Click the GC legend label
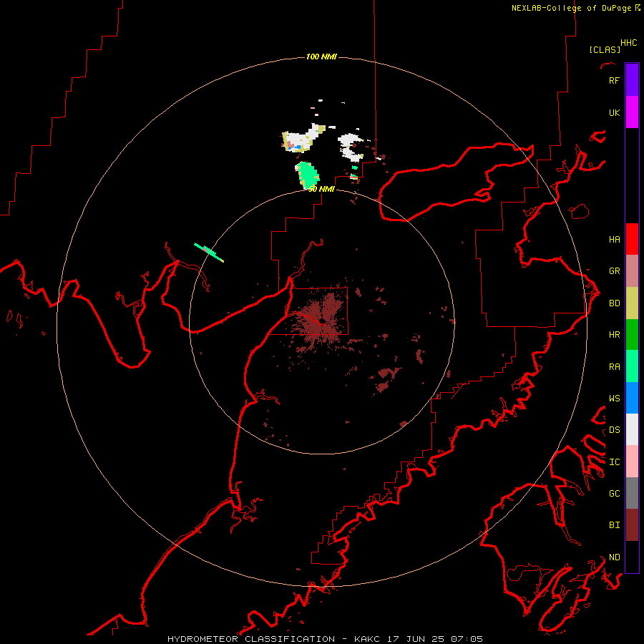Image resolution: width=644 pixels, height=644 pixels. tap(614, 493)
